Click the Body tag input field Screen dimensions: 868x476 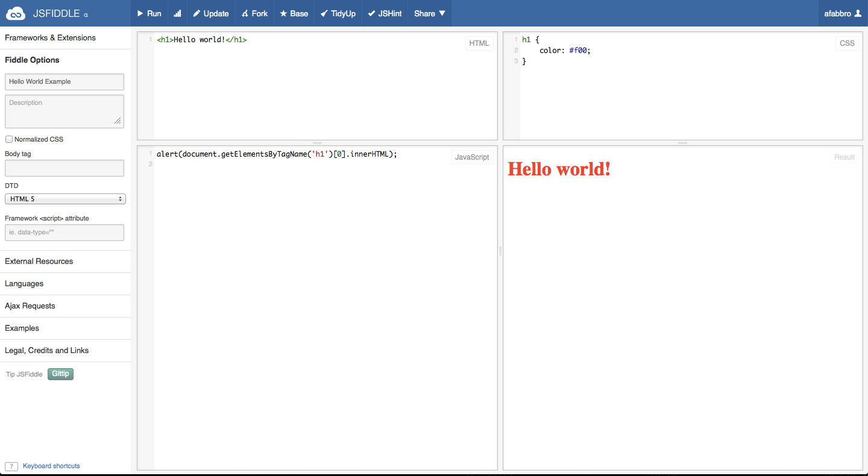click(64, 168)
